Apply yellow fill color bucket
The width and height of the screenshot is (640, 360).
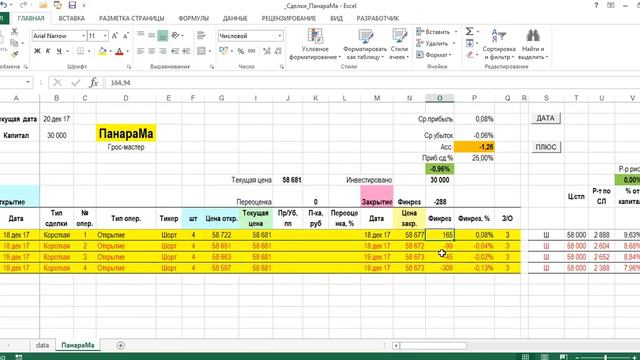coord(102,51)
